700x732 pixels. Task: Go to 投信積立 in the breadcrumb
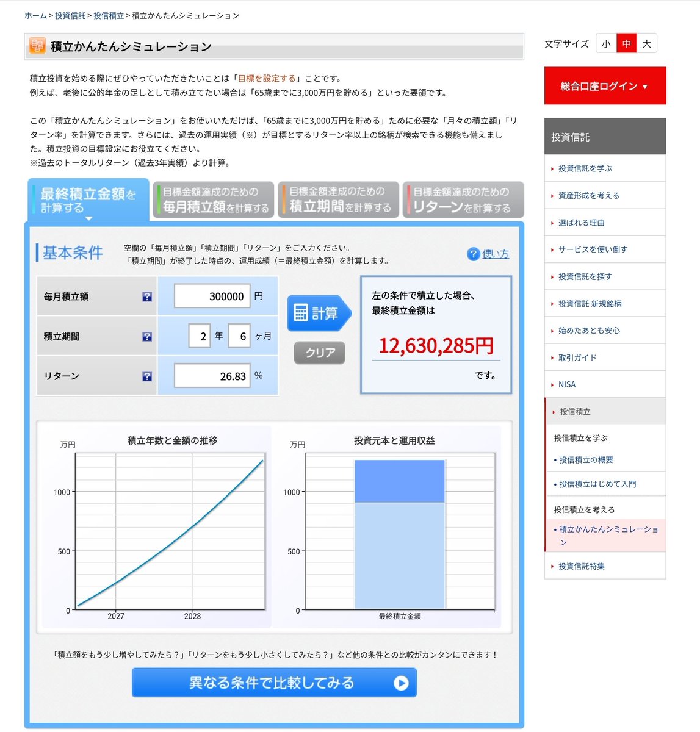click(x=109, y=15)
